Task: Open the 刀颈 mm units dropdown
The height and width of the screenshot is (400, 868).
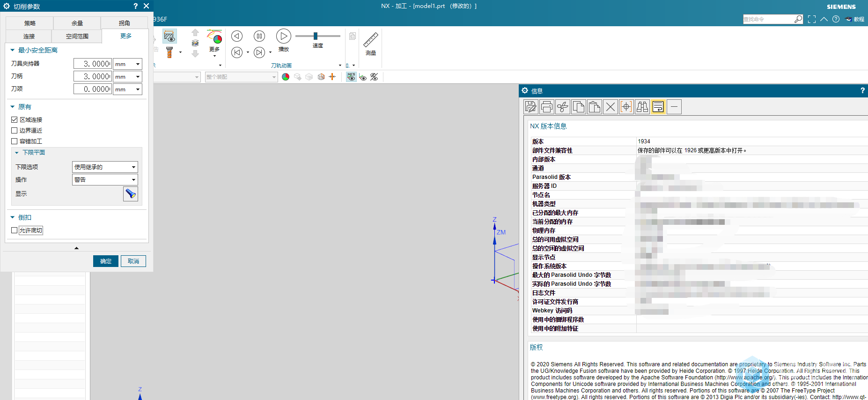Action: click(x=127, y=89)
